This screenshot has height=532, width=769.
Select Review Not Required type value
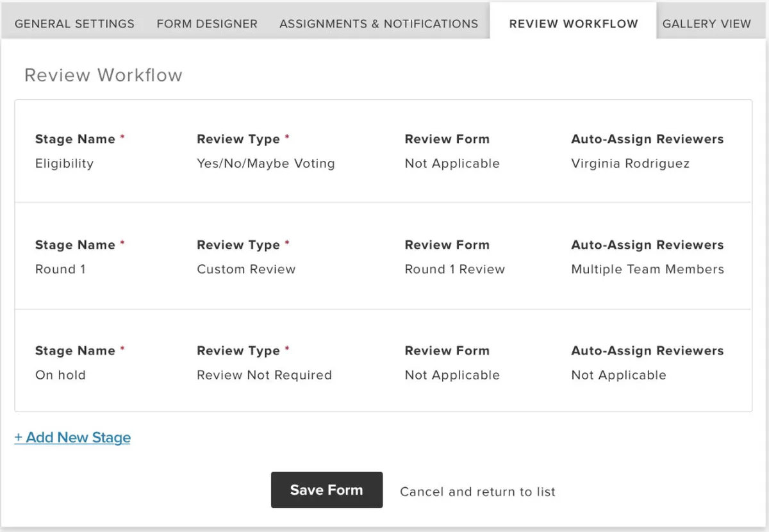tap(264, 375)
